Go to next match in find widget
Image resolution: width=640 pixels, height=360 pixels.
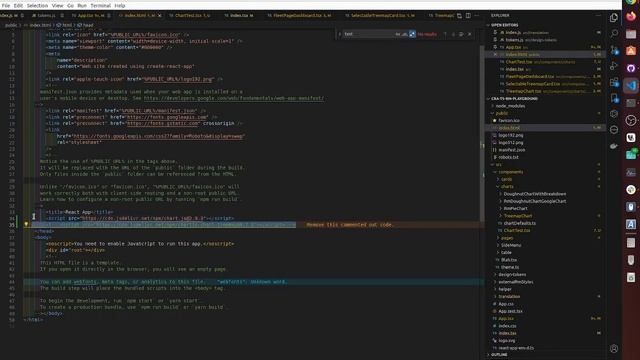453,34
